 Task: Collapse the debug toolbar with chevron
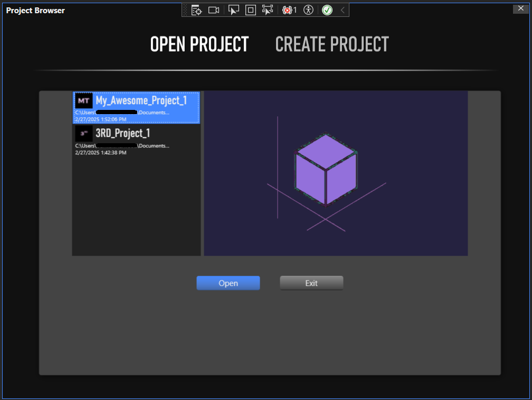coord(342,10)
